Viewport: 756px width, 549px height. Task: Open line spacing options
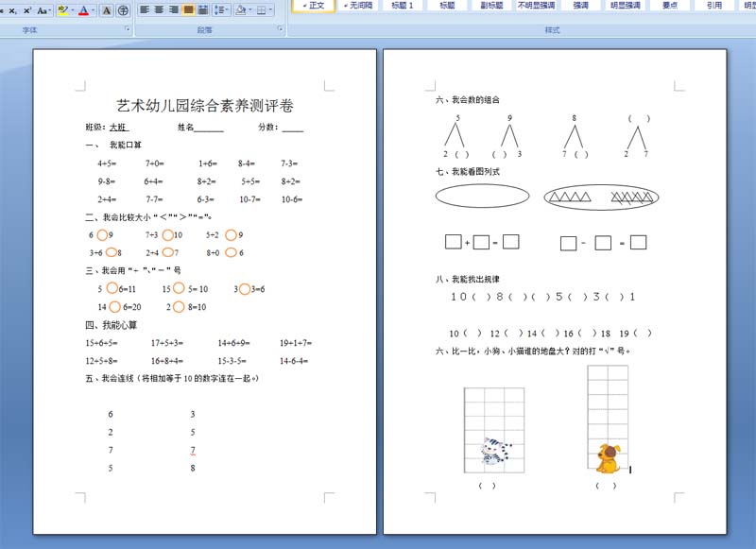(221, 9)
